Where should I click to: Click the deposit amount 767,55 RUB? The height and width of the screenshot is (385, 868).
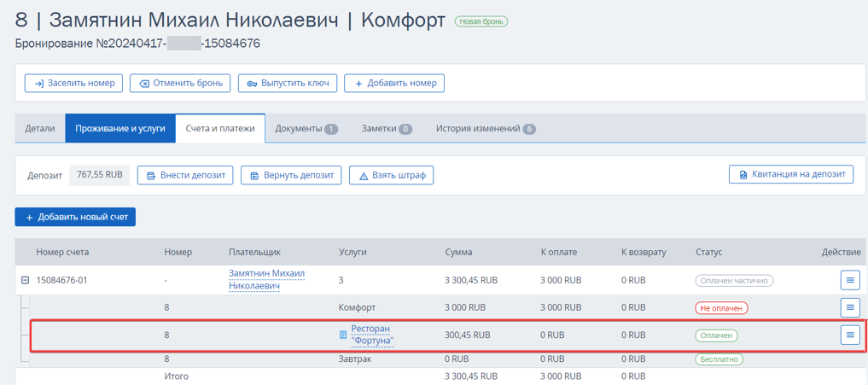[x=100, y=176]
